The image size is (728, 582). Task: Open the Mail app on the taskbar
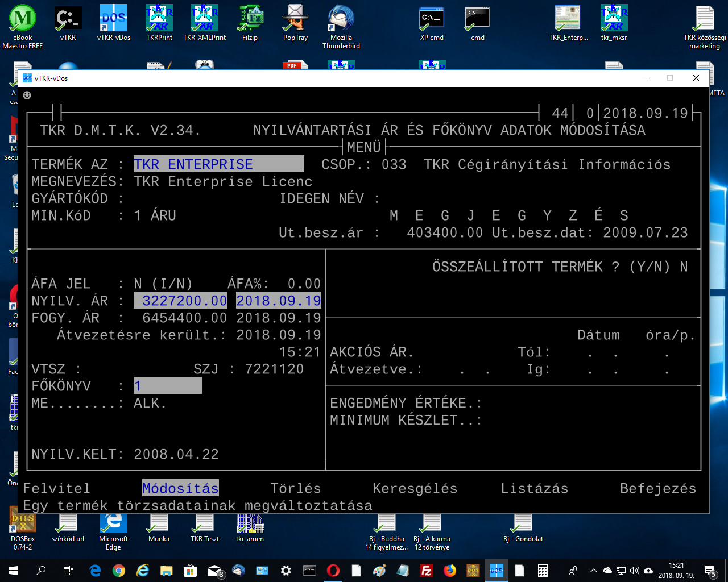[x=215, y=571]
